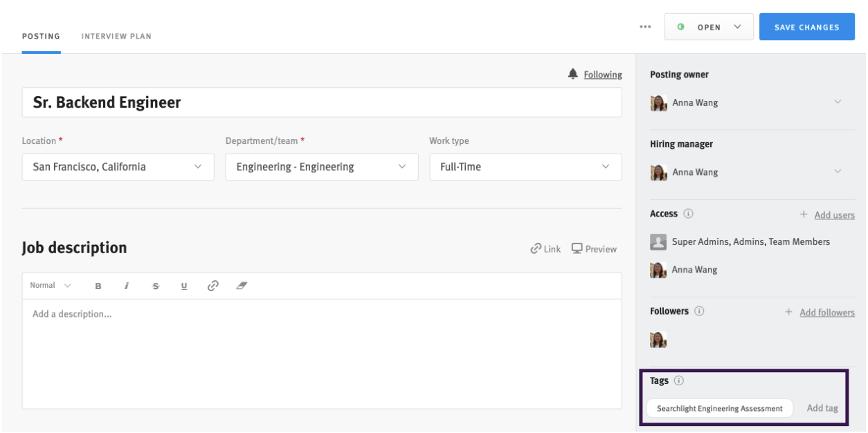The height and width of the screenshot is (433, 868).
Task: Insert a hyperlink from the editor toolbar
Action: [x=213, y=285]
